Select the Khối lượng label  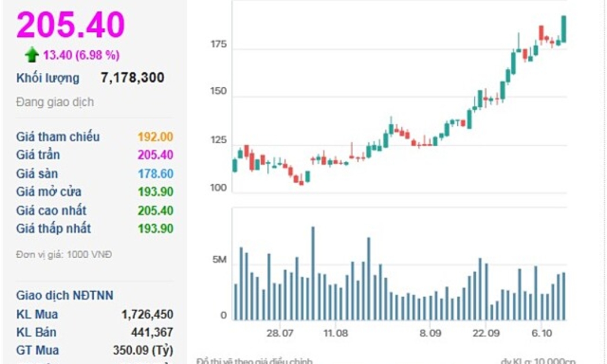click(x=48, y=78)
